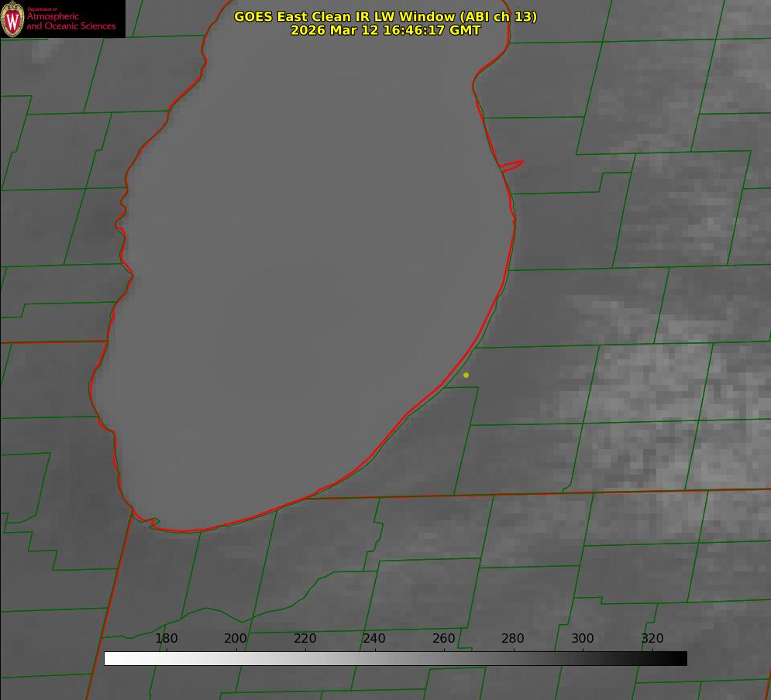The height and width of the screenshot is (700, 771).
Task: Pick the 260 value on the colorbar
Action: point(444,639)
